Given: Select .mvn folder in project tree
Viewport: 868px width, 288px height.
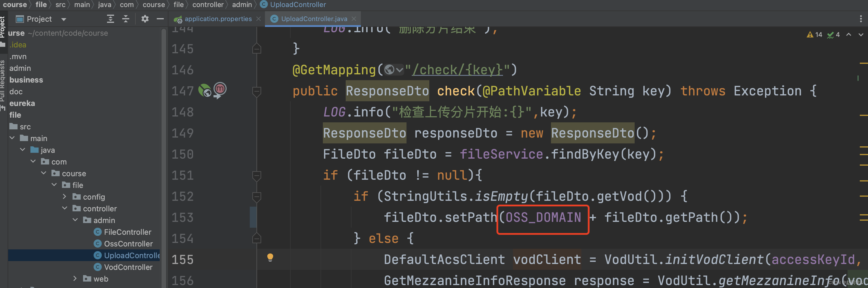Looking at the screenshot, I should 18,57.
